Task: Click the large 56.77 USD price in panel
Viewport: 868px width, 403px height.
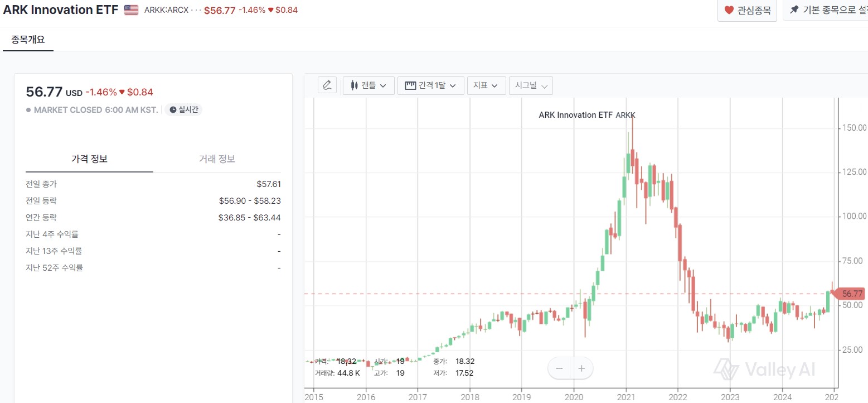Action: point(54,92)
